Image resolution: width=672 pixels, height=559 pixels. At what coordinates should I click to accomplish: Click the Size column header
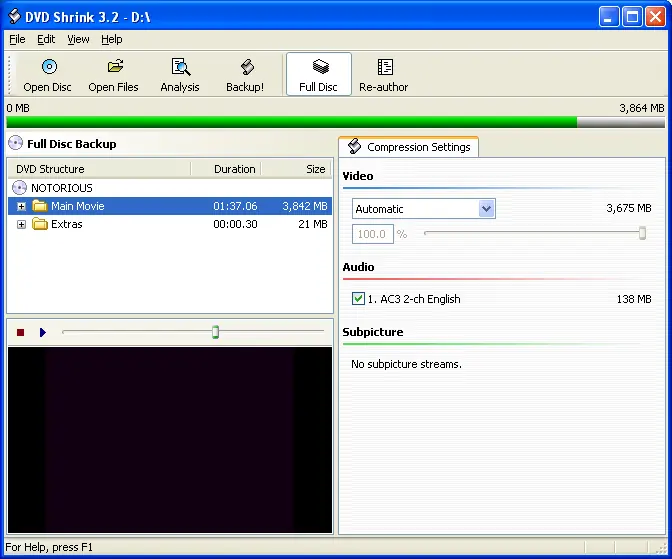(297, 169)
